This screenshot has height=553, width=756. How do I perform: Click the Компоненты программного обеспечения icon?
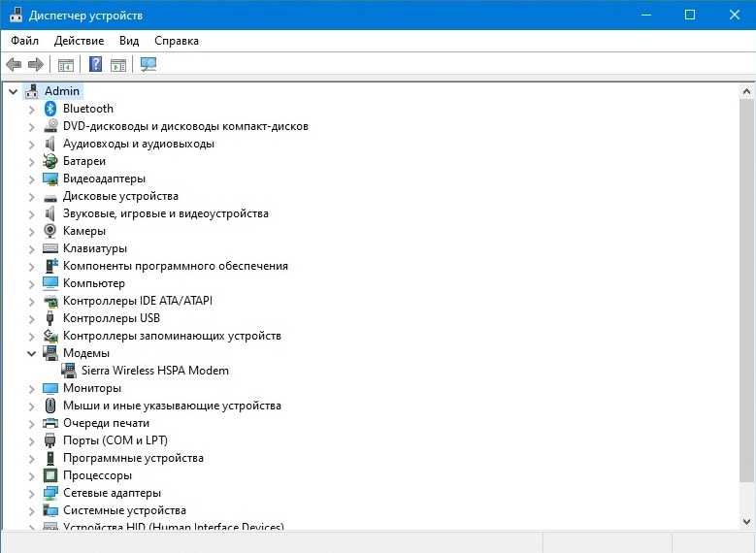pyautogui.click(x=51, y=266)
